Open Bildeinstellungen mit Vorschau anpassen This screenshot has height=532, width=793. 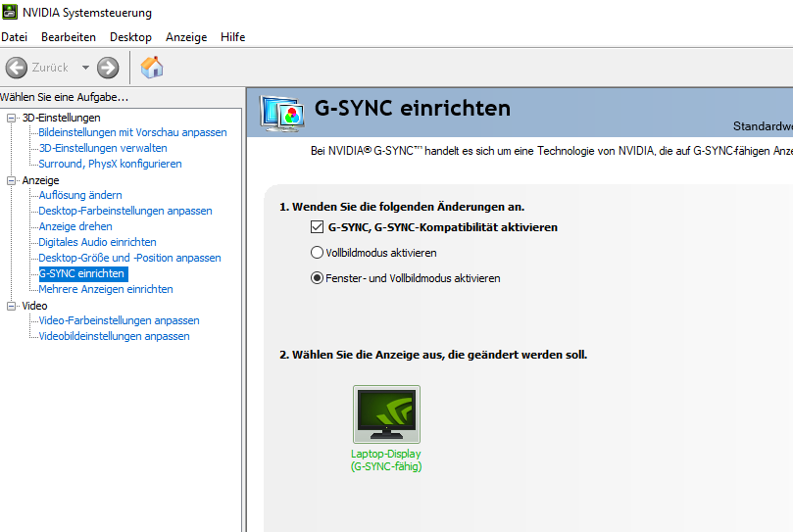(132, 132)
